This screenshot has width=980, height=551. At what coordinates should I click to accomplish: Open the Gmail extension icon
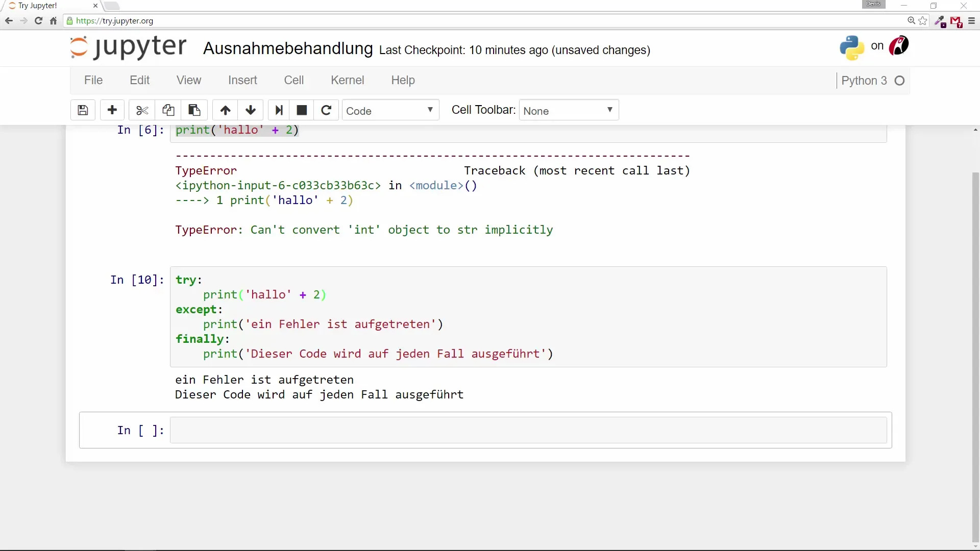click(956, 21)
